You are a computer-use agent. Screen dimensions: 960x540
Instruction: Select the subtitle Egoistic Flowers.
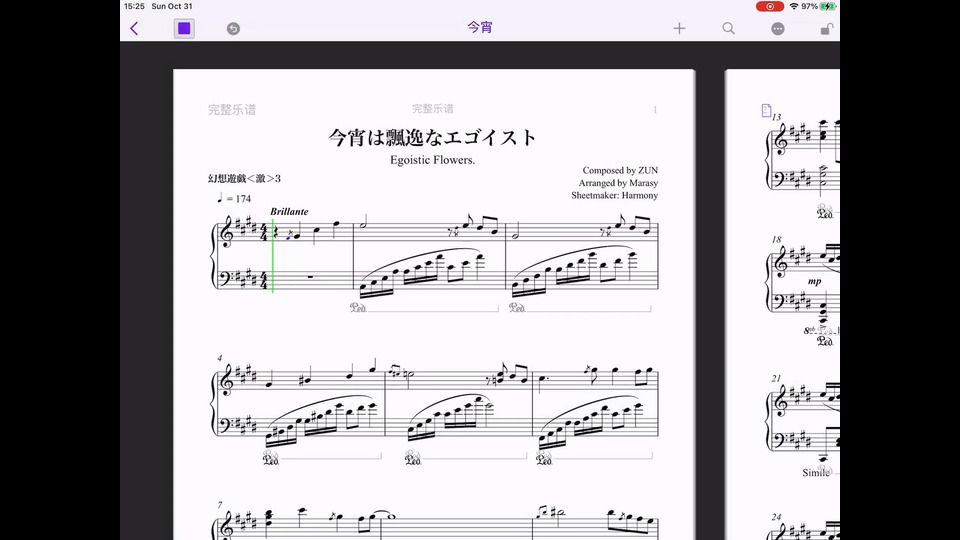(432, 160)
